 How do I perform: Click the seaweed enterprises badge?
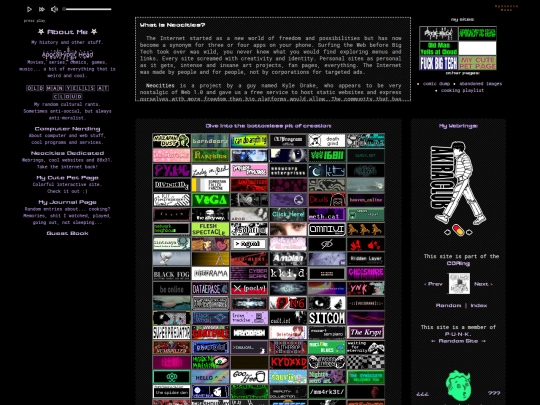click(x=288, y=170)
